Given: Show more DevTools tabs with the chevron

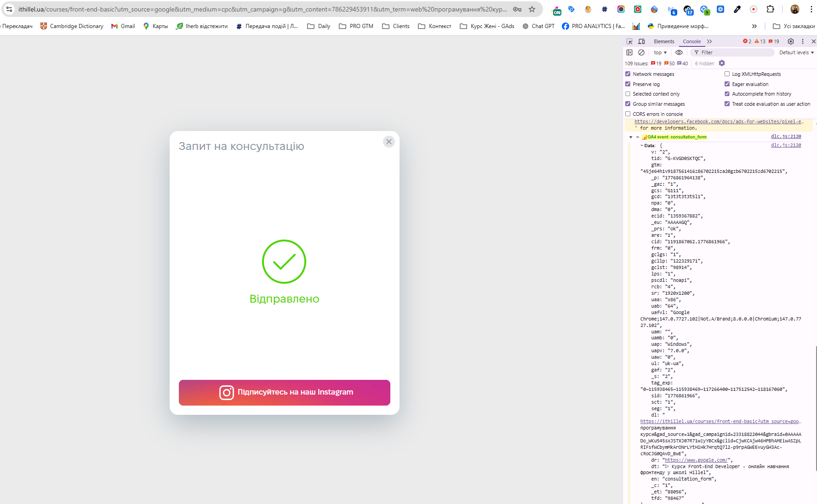Looking at the screenshot, I should tap(709, 41).
